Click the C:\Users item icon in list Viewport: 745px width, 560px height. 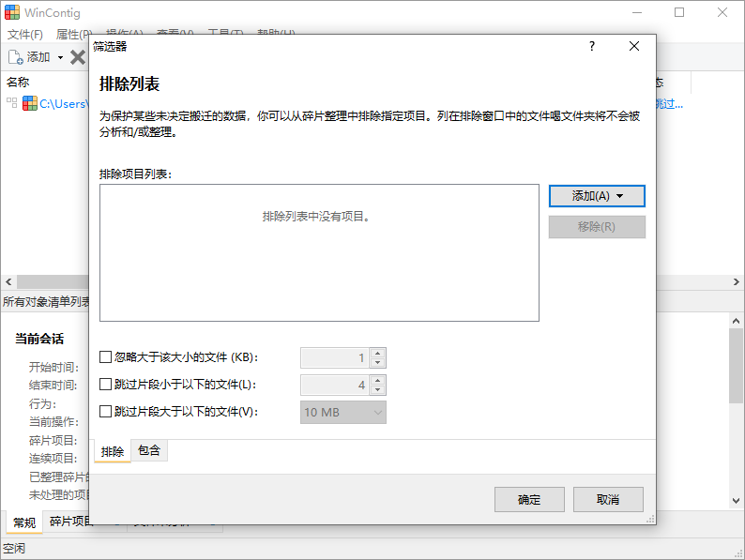[x=29, y=103]
